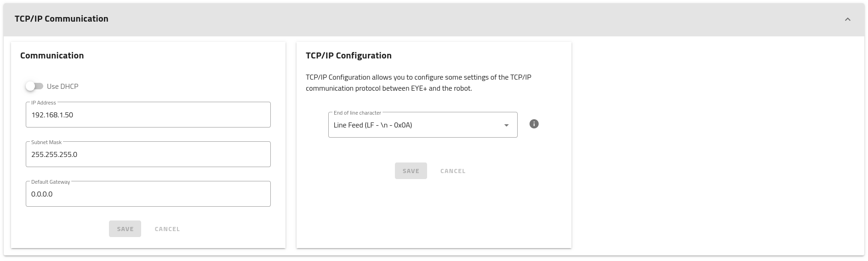Focus the Default Gateway input field
This screenshot has height=261, width=868.
click(x=148, y=194)
